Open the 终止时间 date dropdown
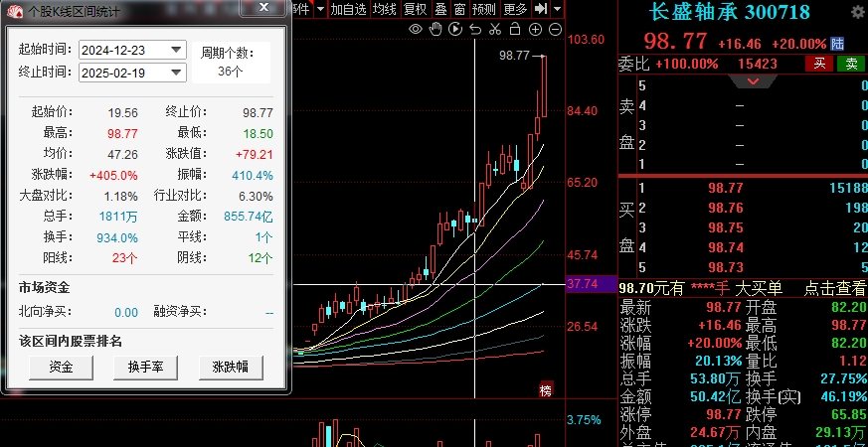This screenshot has height=447, width=868. click(x=177, y=72)
